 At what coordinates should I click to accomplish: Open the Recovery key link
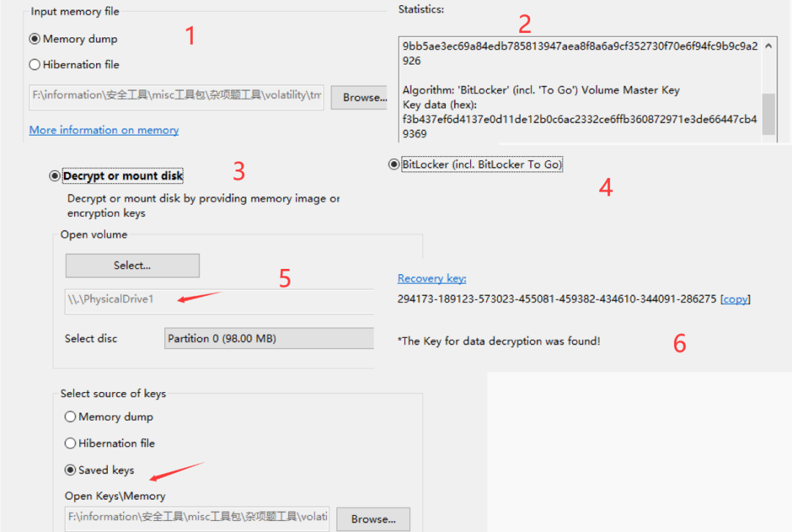pyautogui.click(x=432, y=278)
